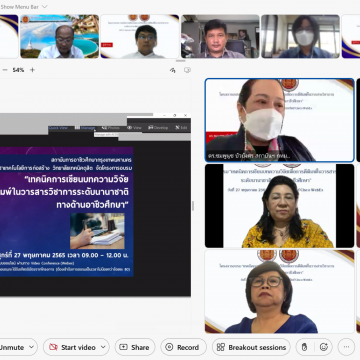Open the reactions smiley icon
Image resolution: width=360 pixels, height=360 pixels.
(x=324, y=347)
